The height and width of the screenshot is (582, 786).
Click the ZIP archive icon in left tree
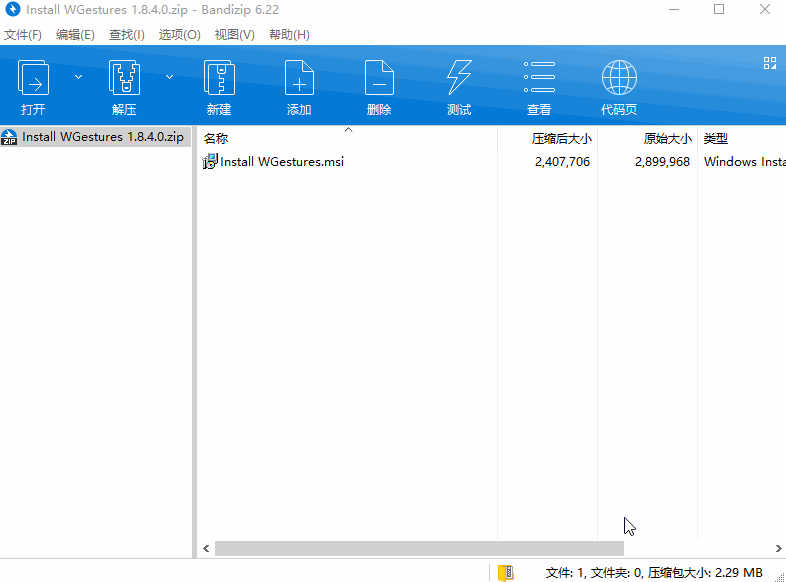click(x=9, y=137)
